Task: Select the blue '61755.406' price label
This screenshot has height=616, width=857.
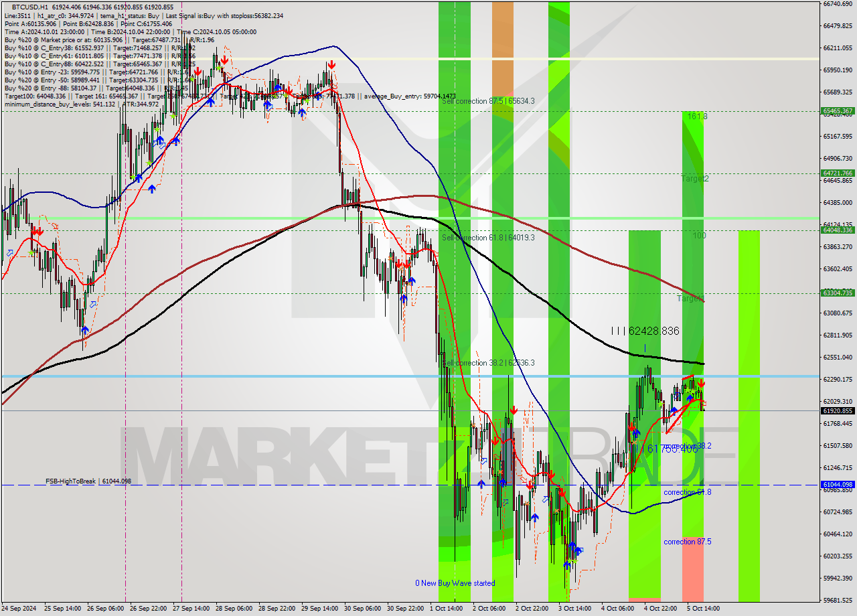Action: [672, 449]
